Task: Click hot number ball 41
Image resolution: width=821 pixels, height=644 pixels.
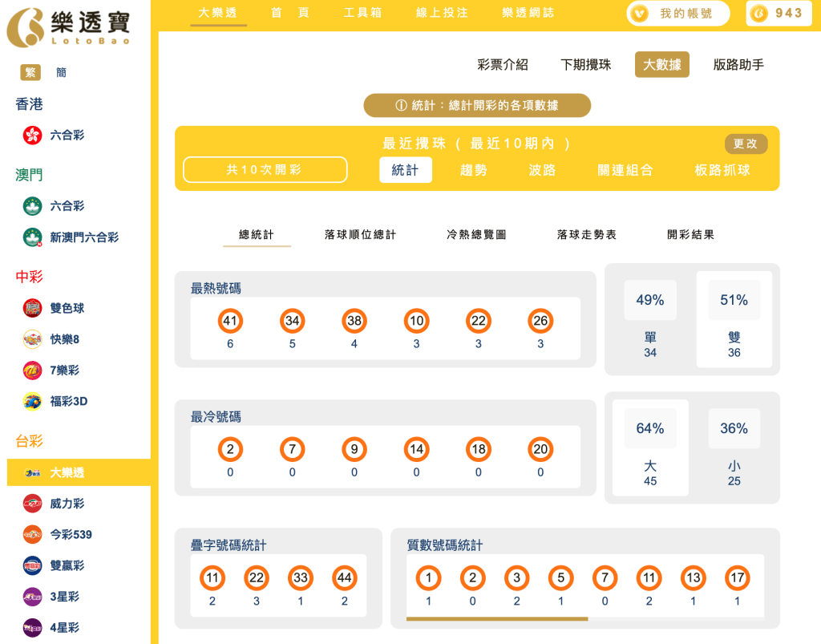Action: point(230,319)
